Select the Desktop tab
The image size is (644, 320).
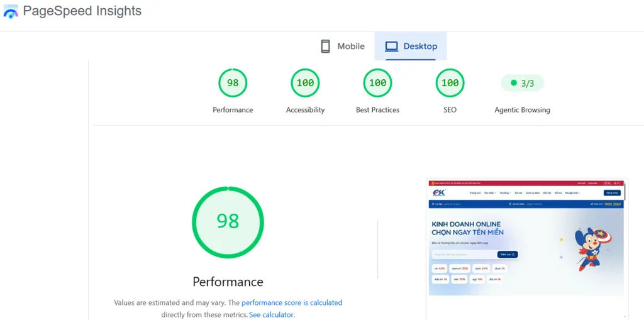pyautogui.click(x=411, y=46)
